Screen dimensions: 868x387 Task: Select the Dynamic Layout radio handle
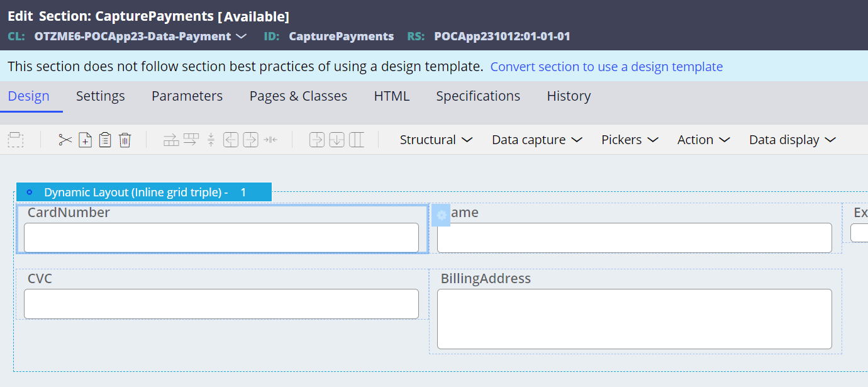click(x=29, y=192)
